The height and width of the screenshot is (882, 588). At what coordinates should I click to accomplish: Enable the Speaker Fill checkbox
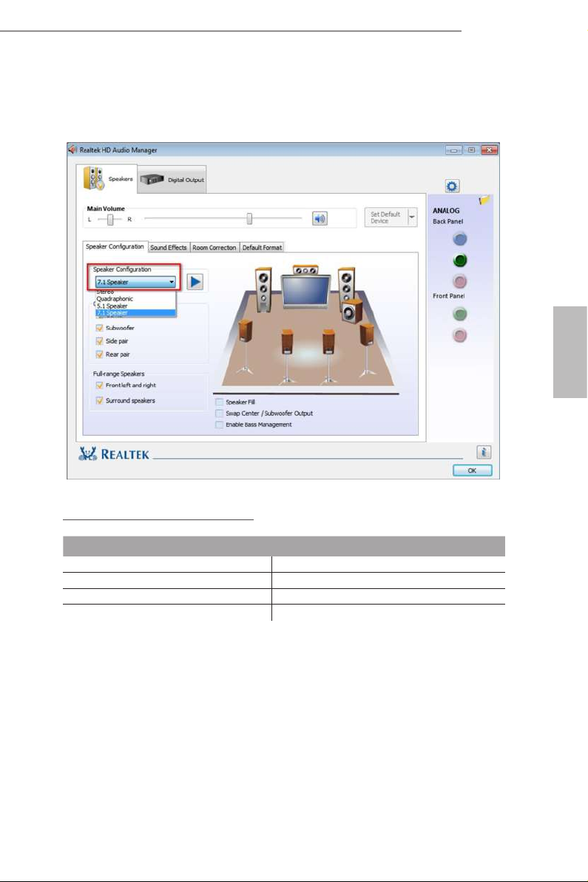pyautogui.click(x=219, y=403)
